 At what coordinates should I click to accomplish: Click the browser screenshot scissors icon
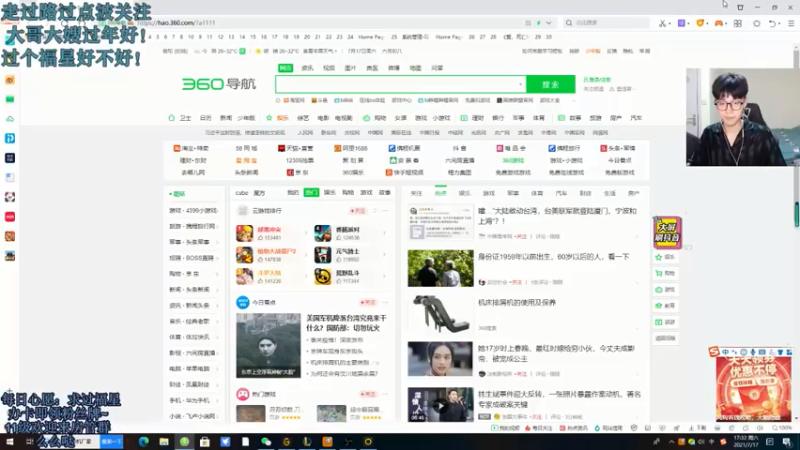[x=662, y=23]
